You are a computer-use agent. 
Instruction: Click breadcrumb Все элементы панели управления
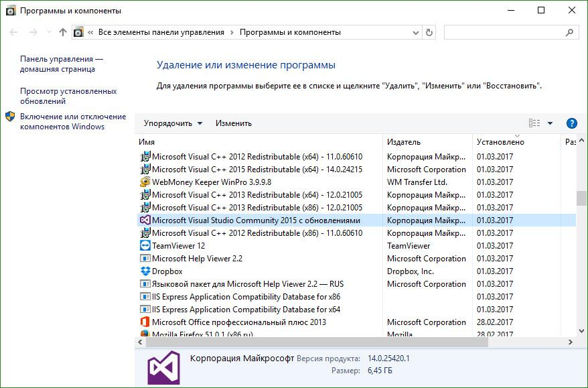click(161, 32)
